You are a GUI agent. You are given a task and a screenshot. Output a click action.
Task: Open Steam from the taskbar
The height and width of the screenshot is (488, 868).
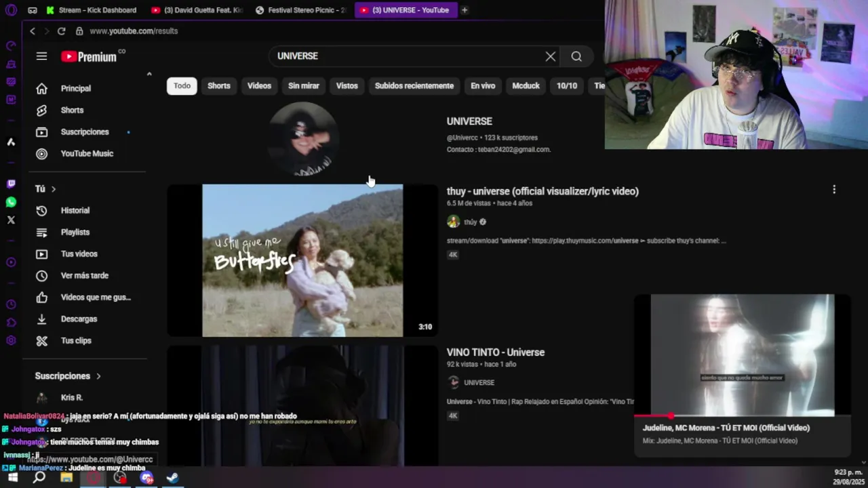[x=173, y=478]
